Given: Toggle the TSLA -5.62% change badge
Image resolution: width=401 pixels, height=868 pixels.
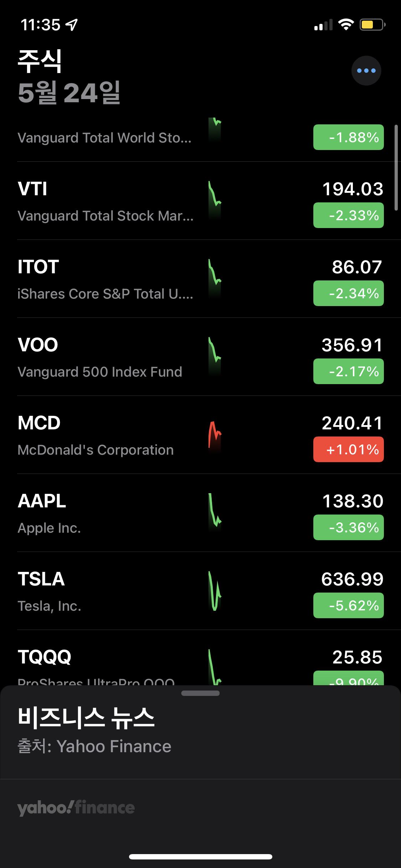Looking at the screenshot, I should (x=348, y=605).
